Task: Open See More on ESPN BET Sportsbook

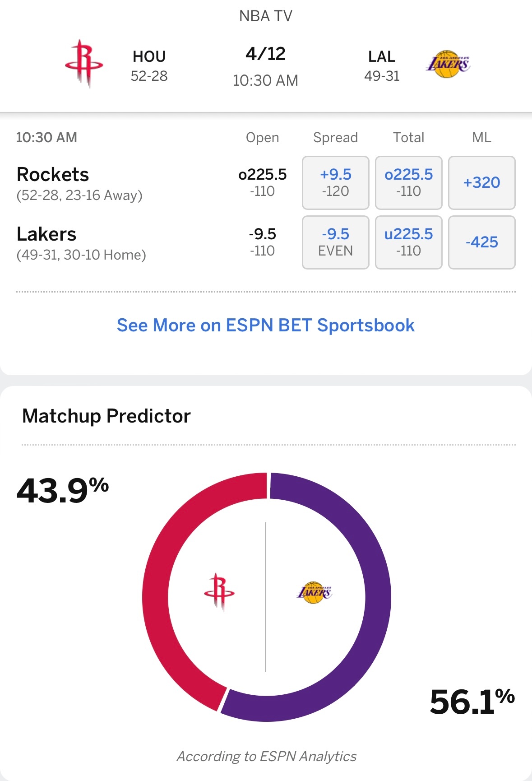Action: (266, 325)
